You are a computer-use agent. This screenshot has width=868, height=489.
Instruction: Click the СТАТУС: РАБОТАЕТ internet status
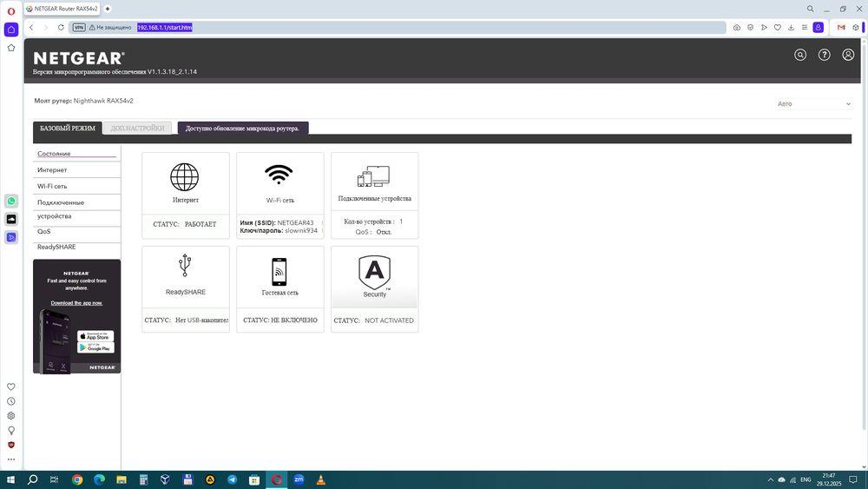(x=185, y=224)
